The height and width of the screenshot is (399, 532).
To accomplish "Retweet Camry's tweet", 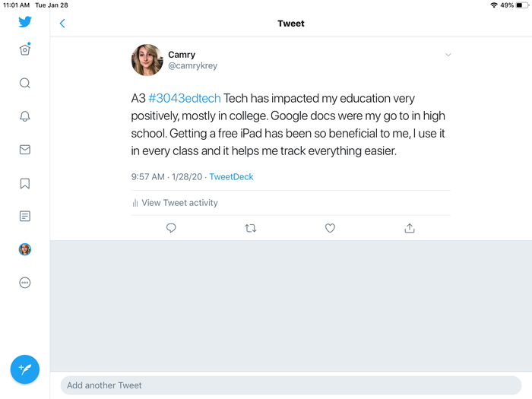I will click(x=251, y=228).
